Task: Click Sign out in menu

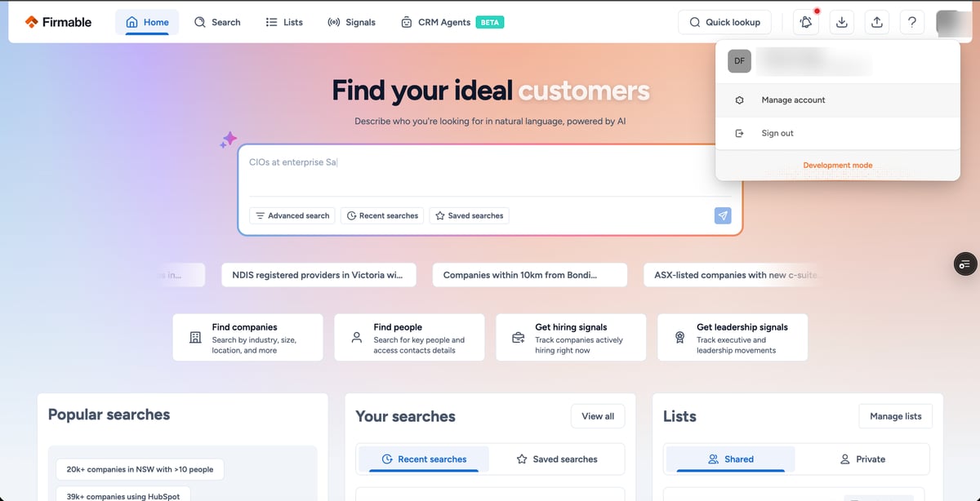Action: point(837,133)
